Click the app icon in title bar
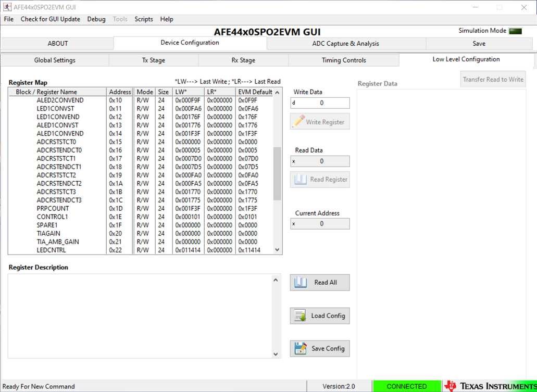 pos(7,7)
